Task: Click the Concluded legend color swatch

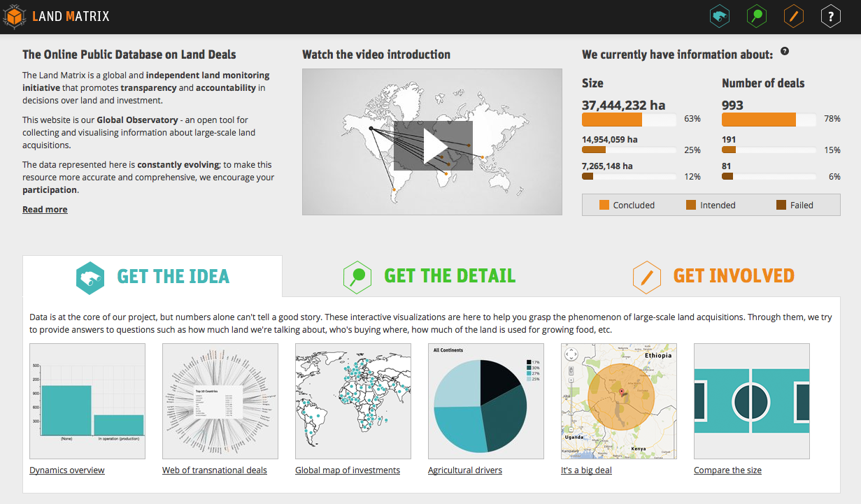Action: tap(604, 205)
